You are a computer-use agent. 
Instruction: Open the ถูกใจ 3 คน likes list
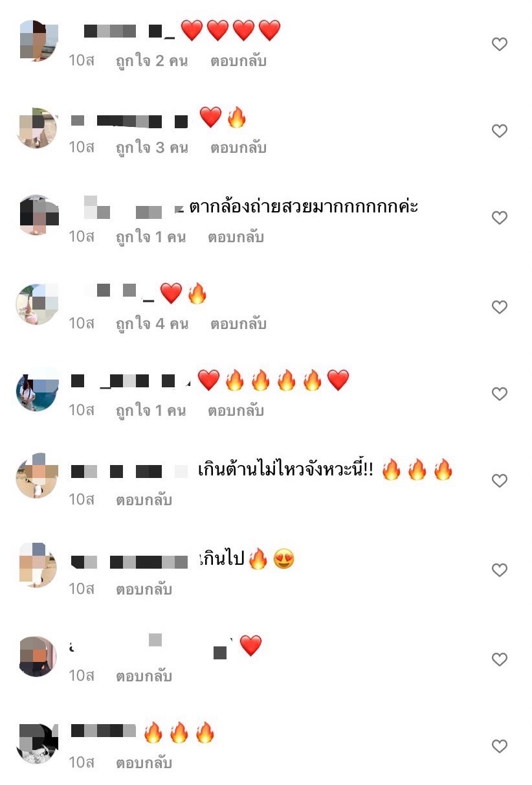click(x=151, y=148)
